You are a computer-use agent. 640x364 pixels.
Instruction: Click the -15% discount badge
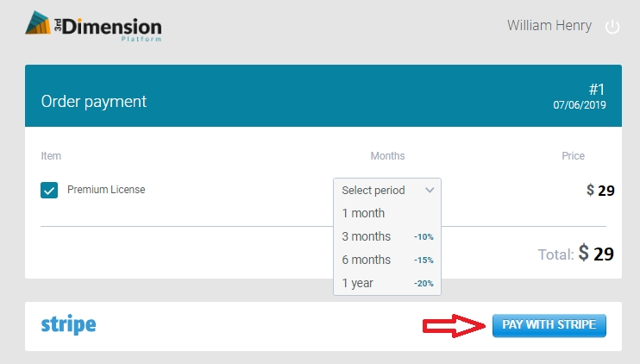(423, 260)
